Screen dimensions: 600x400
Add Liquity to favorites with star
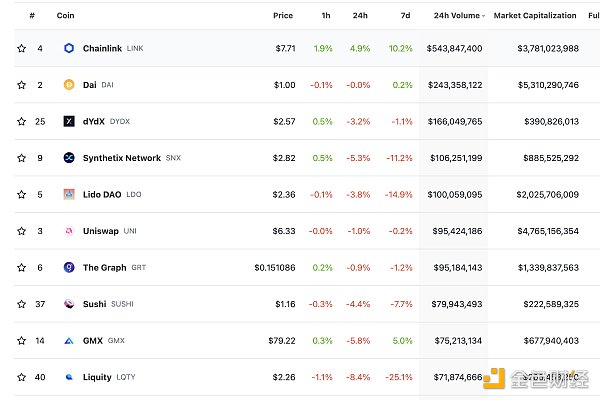(21, 377)
